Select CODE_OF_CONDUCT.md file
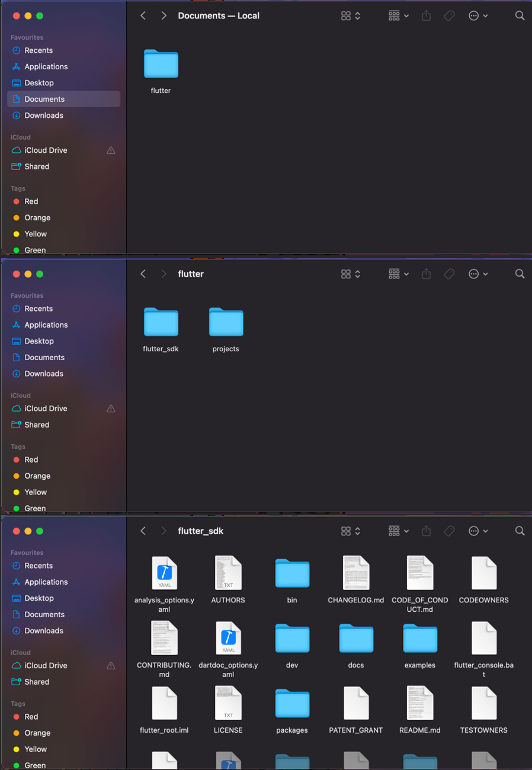The image size is (532, 770). pos(420,573)
